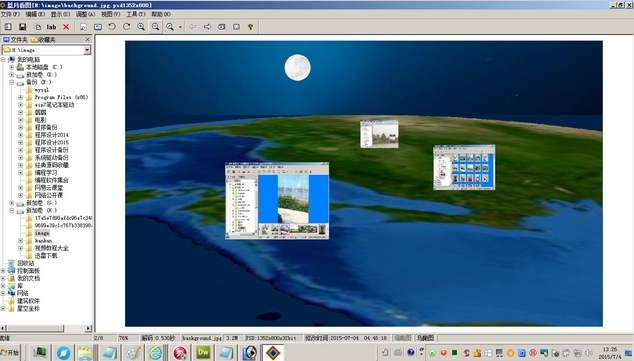Screen dimensions: 634x361
Task: Switch to the 文件夹 tab
Action: [x=15, y=39]
